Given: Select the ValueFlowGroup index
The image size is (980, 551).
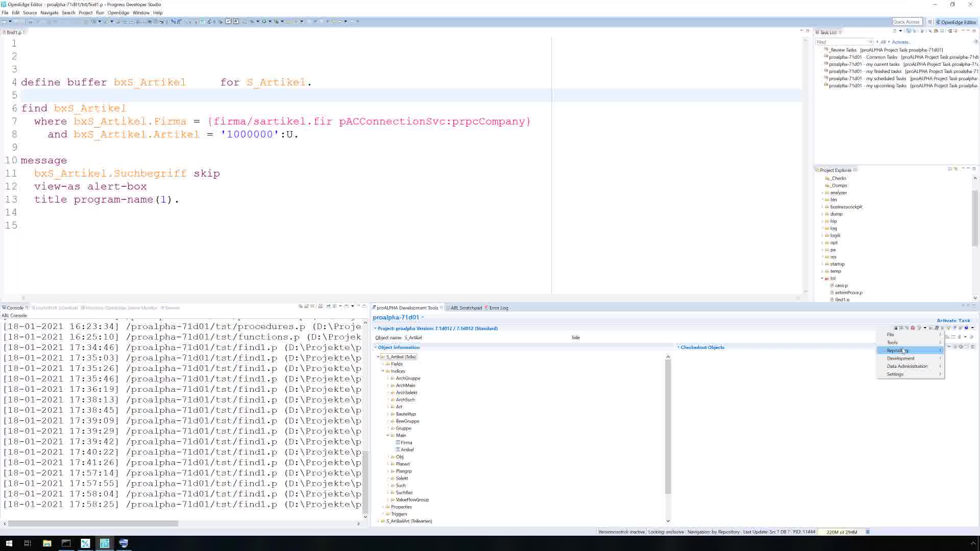Looking at the screenshot, I should tap(412, 499).
